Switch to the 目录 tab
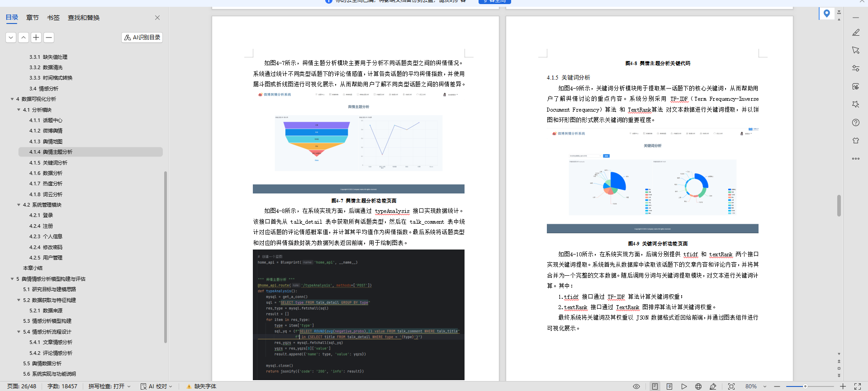This screenshot has height=391, width=868. [x=12, y=18]
